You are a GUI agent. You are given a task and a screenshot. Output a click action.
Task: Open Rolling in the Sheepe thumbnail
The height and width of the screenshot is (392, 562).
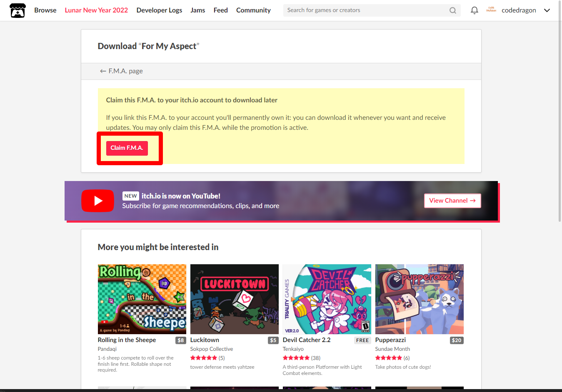[x=142, y=299]
